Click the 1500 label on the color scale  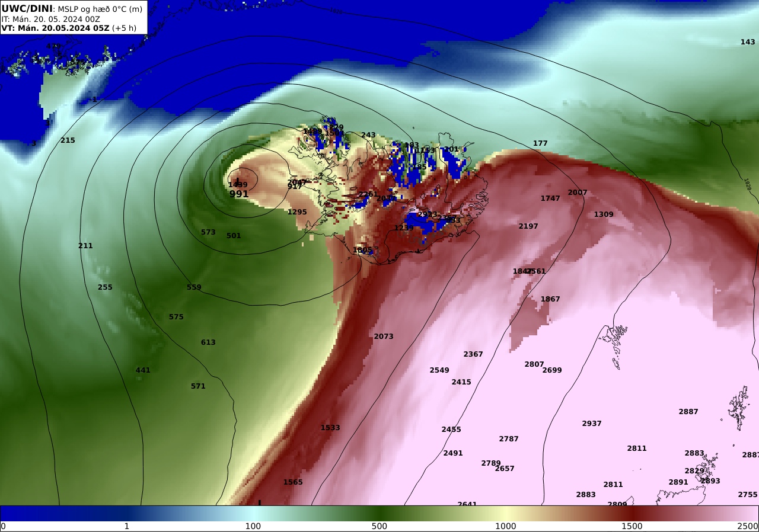point(632,526)
